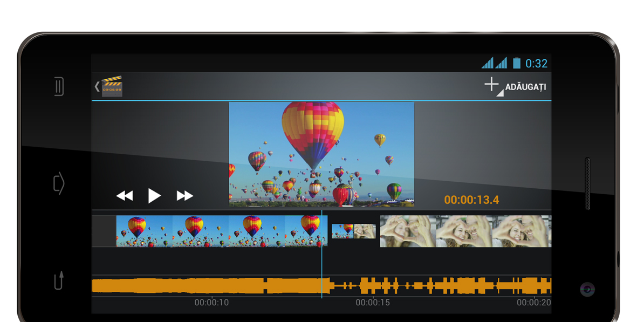Image resolution: width=644 pixels, height=322 pixels.
Task: Click the ADĂUGAȚI text button
Action: 525,87
